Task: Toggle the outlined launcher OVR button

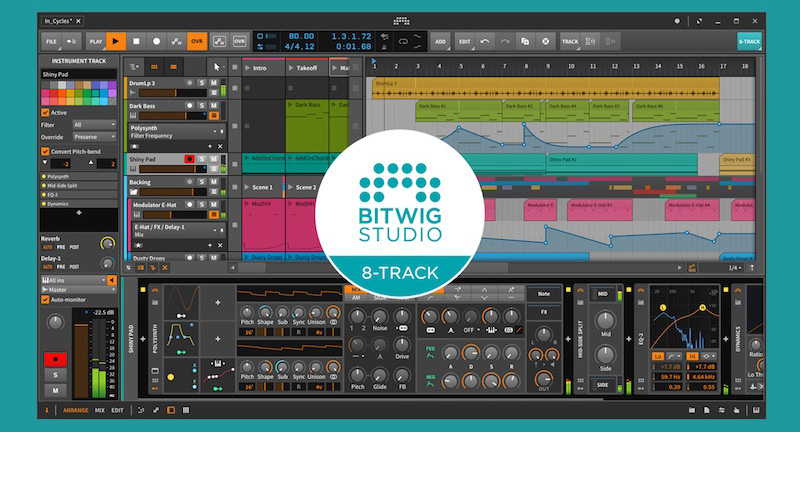Action: click(239, 41)
